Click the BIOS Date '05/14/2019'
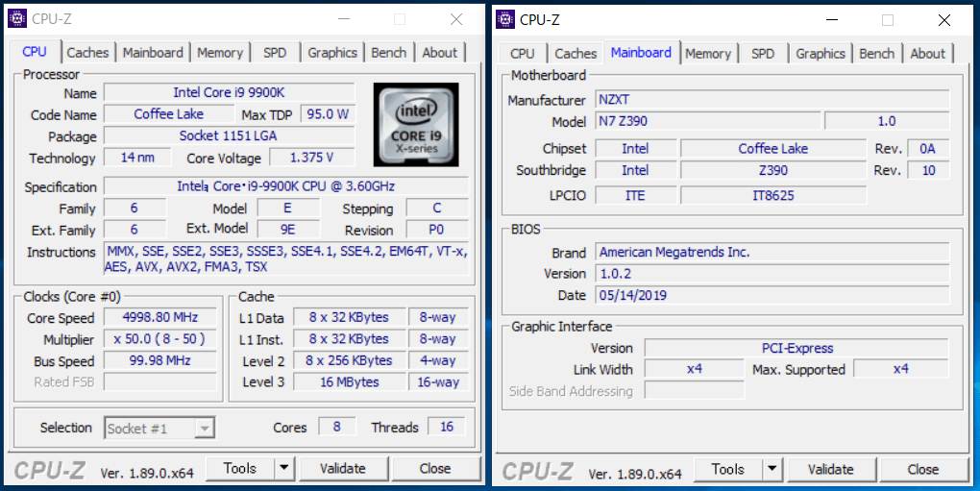Image resolution: width=980 pixels, height=491 pixels. (772, 295)
